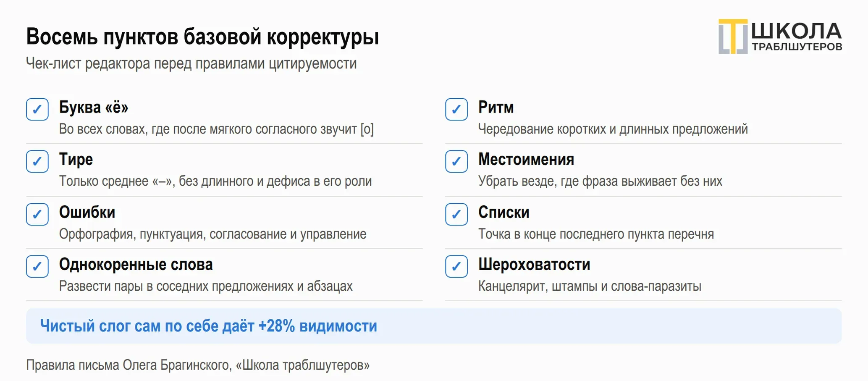
Task: Uncheck the Тире checkbox
Action: pos(37,161)
